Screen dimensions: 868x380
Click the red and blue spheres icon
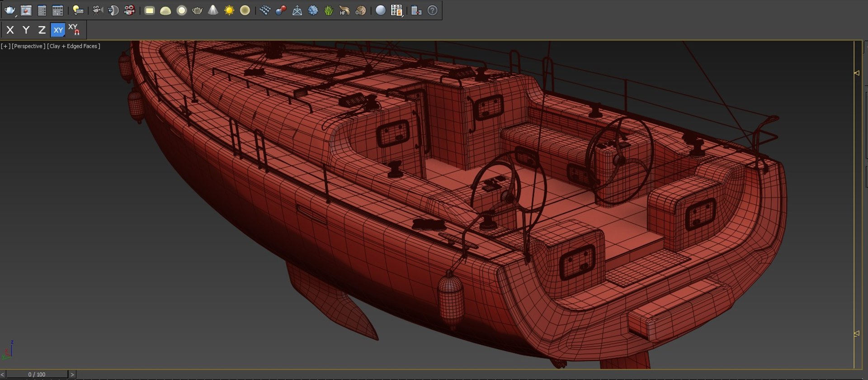click(x=281, y=10)
